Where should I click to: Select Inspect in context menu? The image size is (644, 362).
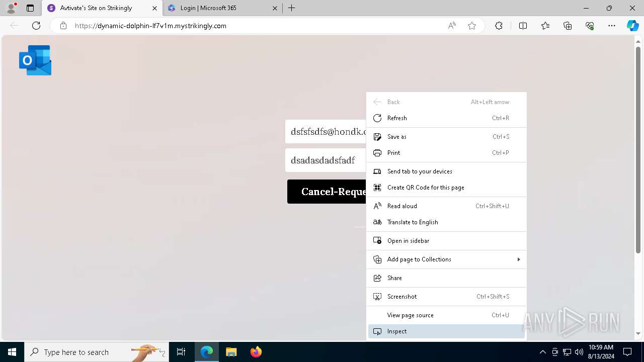[x=446, y=331]
